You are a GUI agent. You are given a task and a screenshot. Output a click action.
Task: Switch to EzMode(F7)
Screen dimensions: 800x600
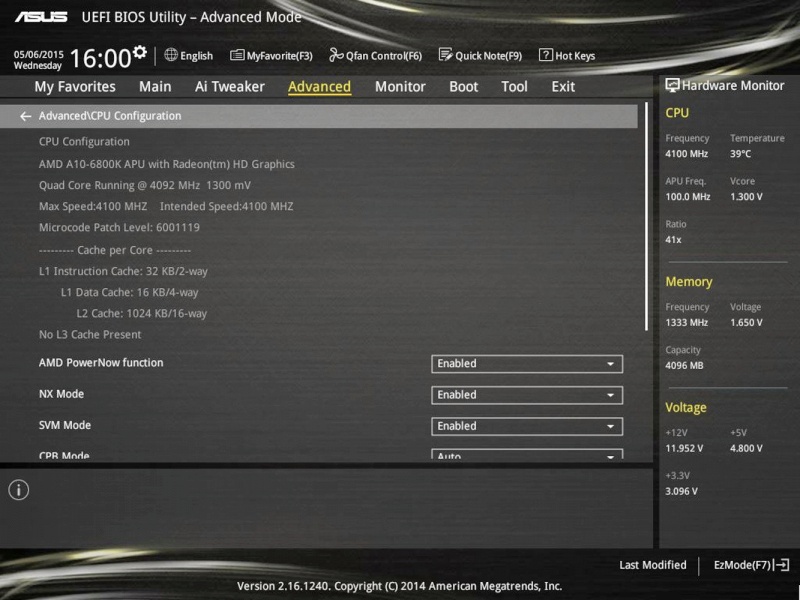pos(741,565)
